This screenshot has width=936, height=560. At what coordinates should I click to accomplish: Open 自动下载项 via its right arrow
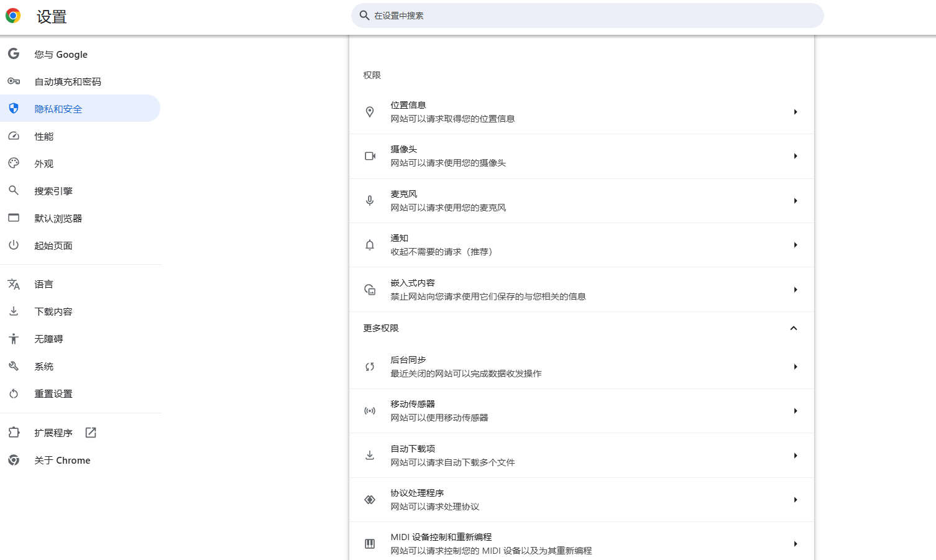(x=796, y=456)
